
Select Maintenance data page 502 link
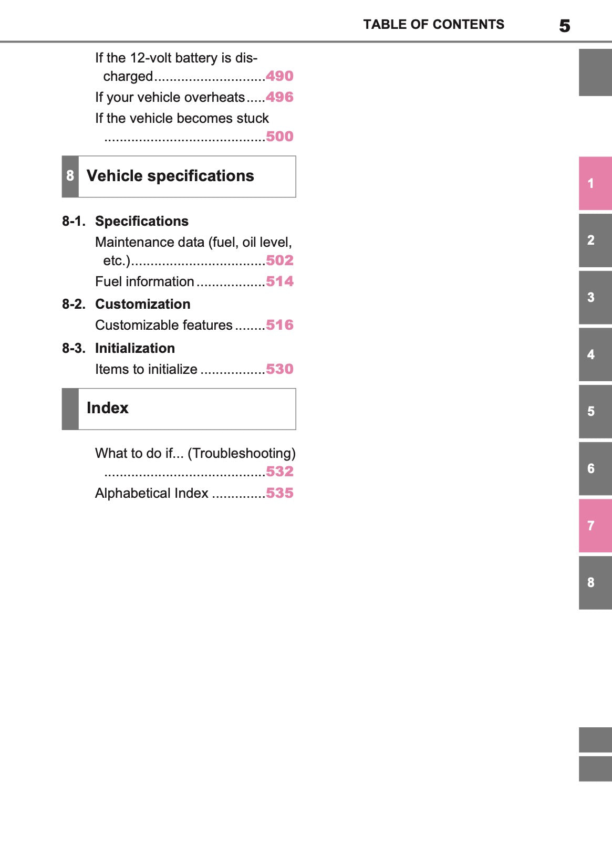point(279,260)
